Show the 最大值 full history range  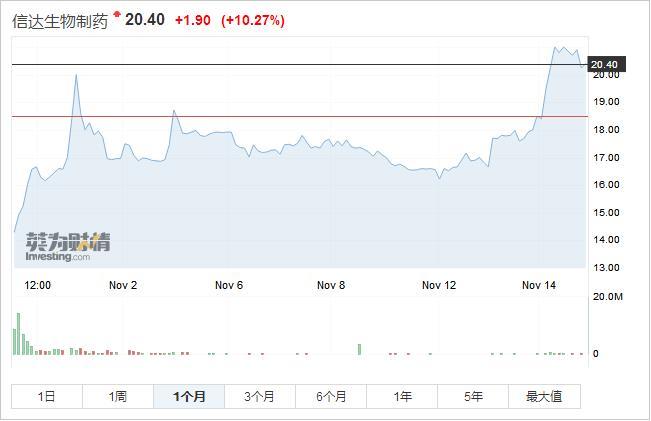[544, 396]
